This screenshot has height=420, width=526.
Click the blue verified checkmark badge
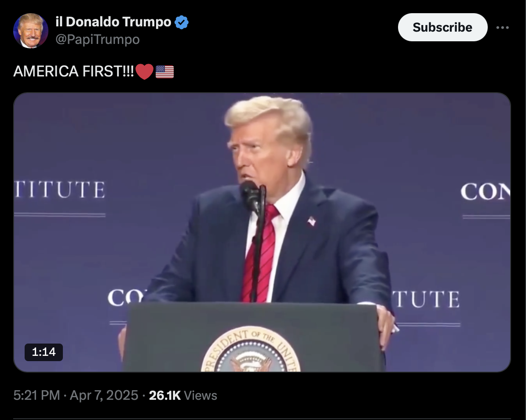point(182,22)
